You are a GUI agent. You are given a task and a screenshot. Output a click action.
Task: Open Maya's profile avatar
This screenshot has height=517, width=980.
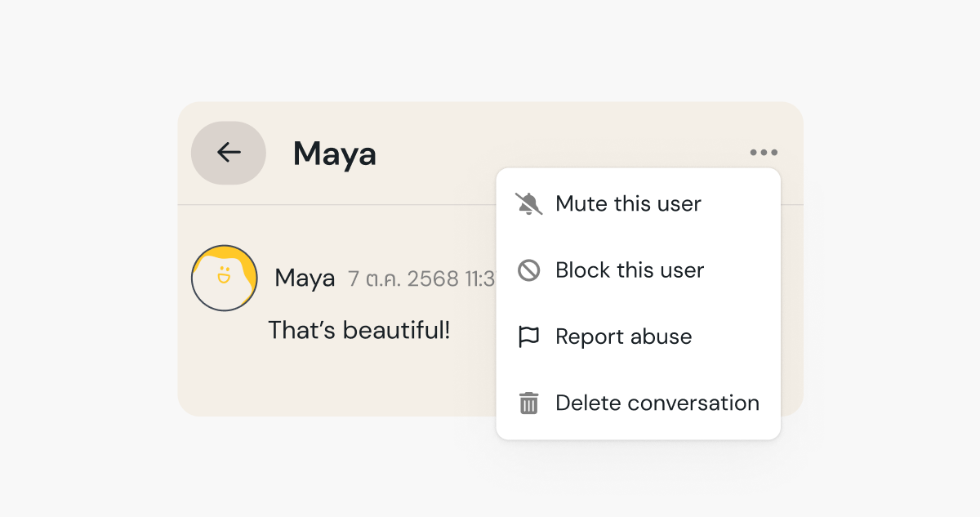pyautogui.click(x=225, y=278)
